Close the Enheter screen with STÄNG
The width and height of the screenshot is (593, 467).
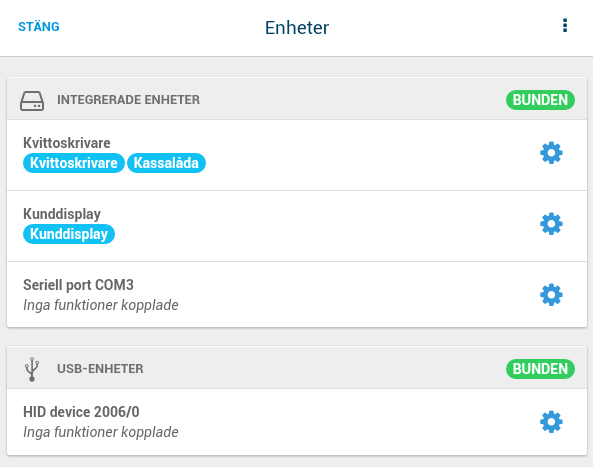[x=39, y=26]
